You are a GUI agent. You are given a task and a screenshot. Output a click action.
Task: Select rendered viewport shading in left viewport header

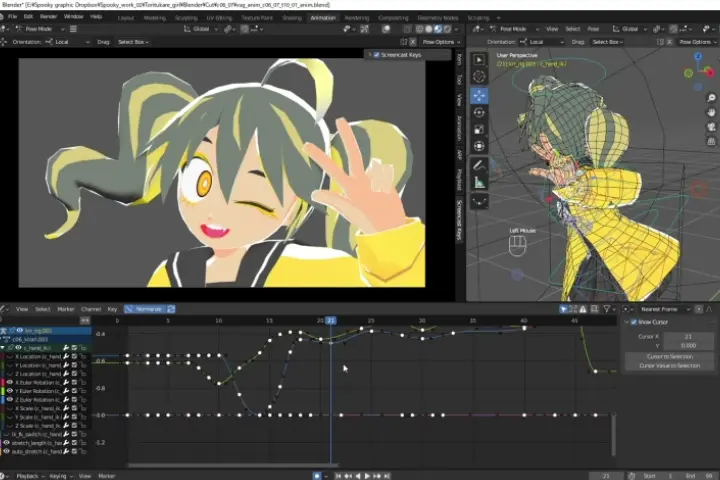point(448,29)
